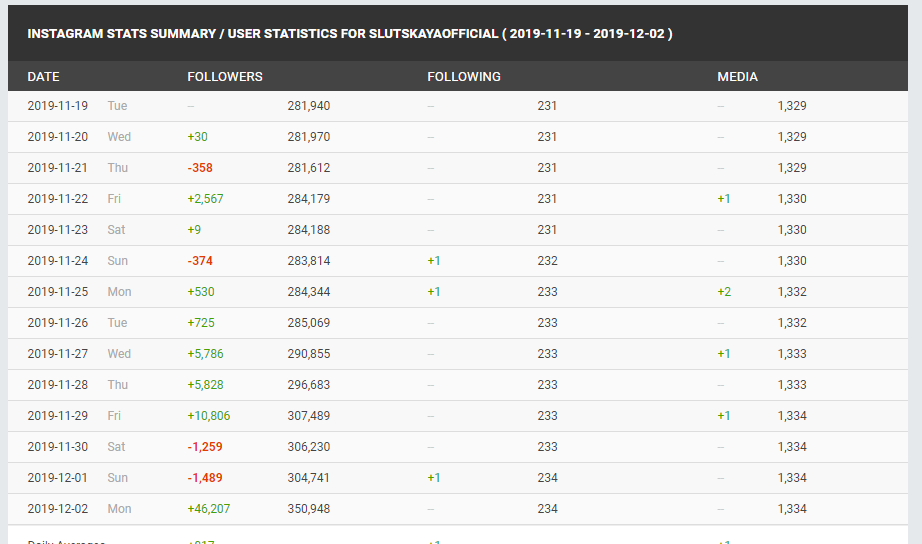This screenshot has height=544, width=922.
Task: Click follower total 304,741
Action: coord(309,478)
